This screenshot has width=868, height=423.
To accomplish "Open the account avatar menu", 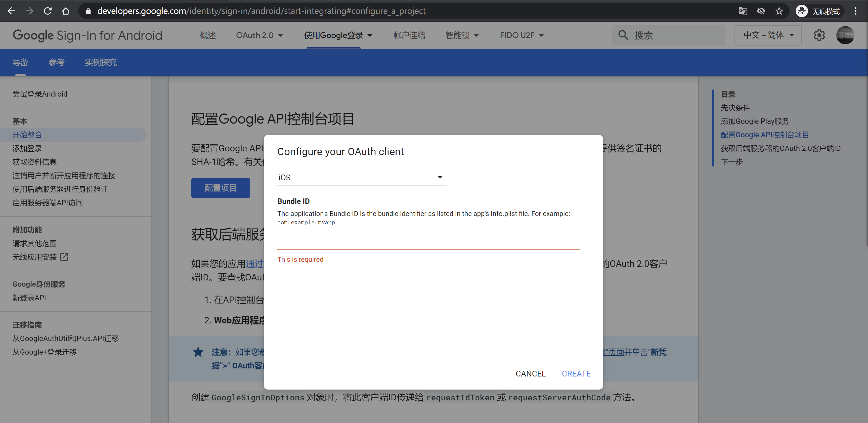I will point(845,35).
